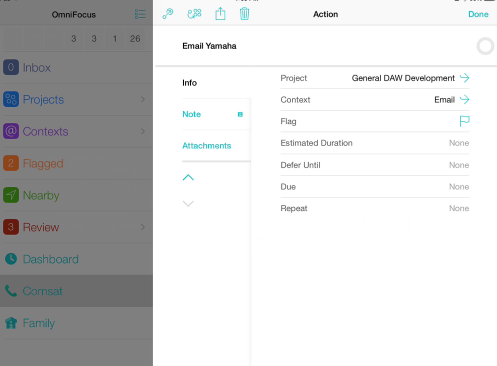The image size is (497, 366).
Task: Open Inbox icon in the sidebar
Action: (11, 67)
